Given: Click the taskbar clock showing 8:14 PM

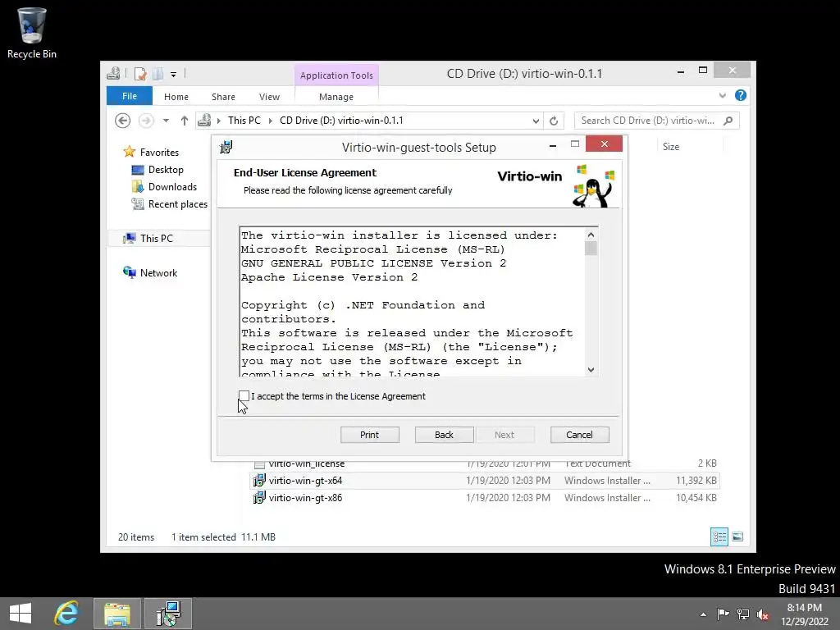Looking at the screenshot, I should pos(805,614).
